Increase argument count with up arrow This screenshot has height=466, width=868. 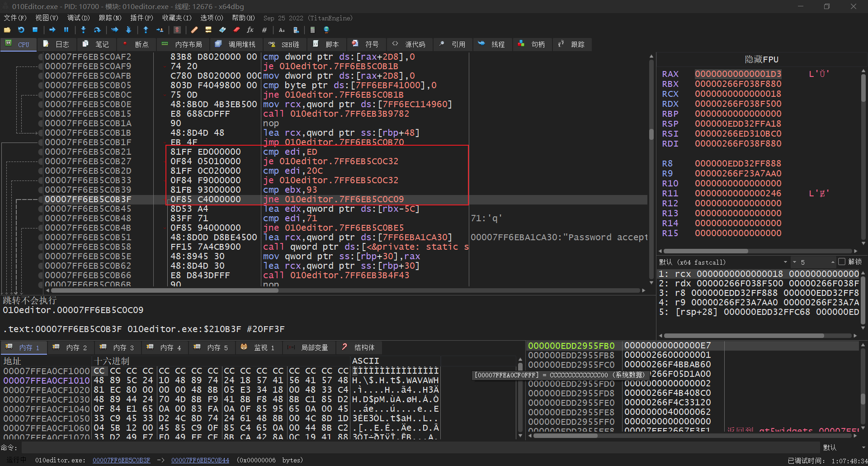pyautogui.click(x=832, y=262)
